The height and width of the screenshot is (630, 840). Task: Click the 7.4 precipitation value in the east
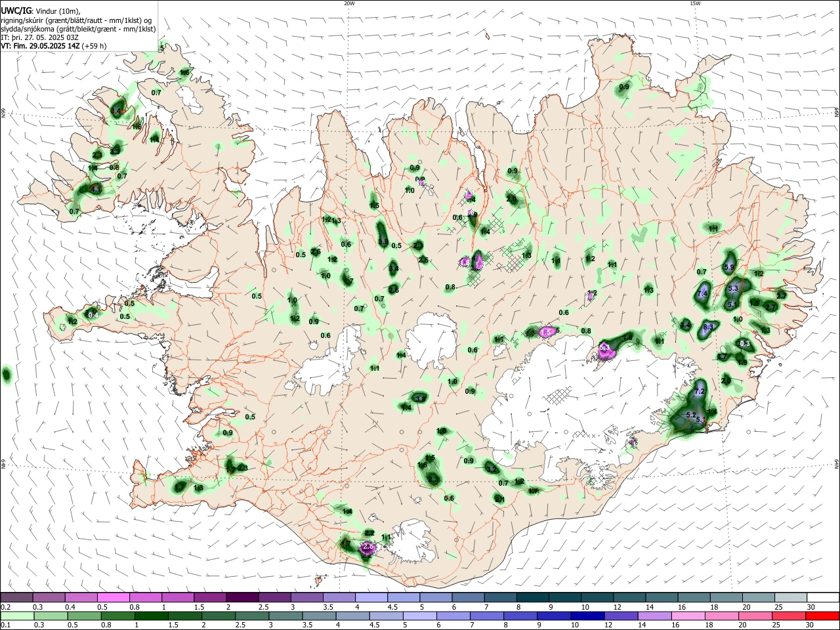703,294
